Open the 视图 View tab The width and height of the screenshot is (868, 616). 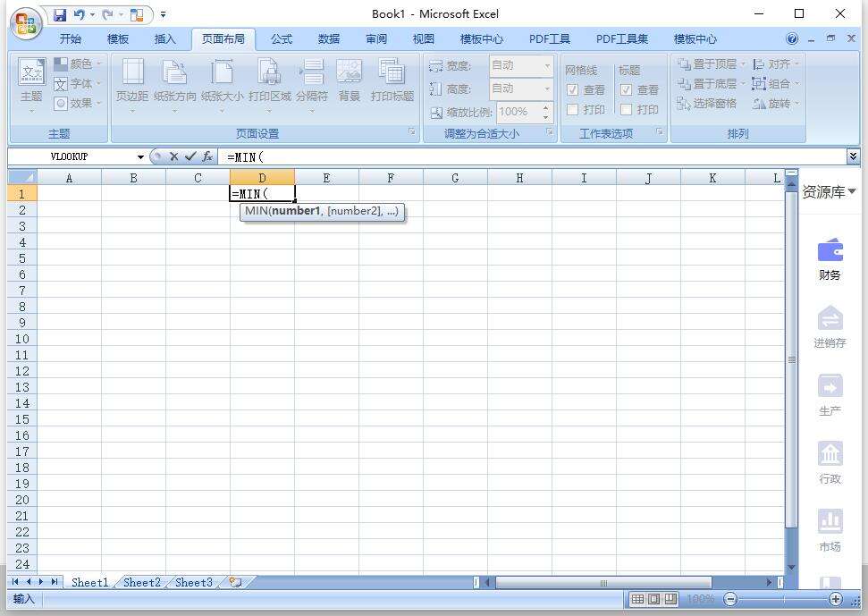[x=424, y=38]
